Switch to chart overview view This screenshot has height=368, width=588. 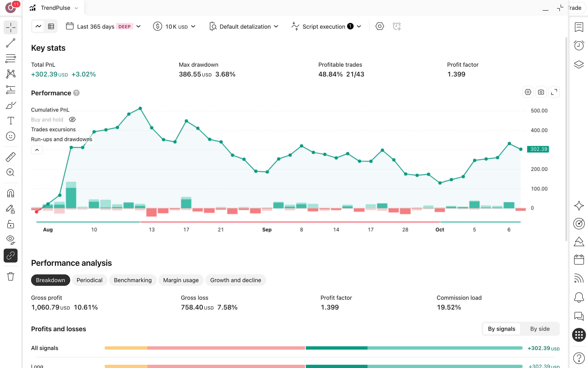tap(38, 26)
